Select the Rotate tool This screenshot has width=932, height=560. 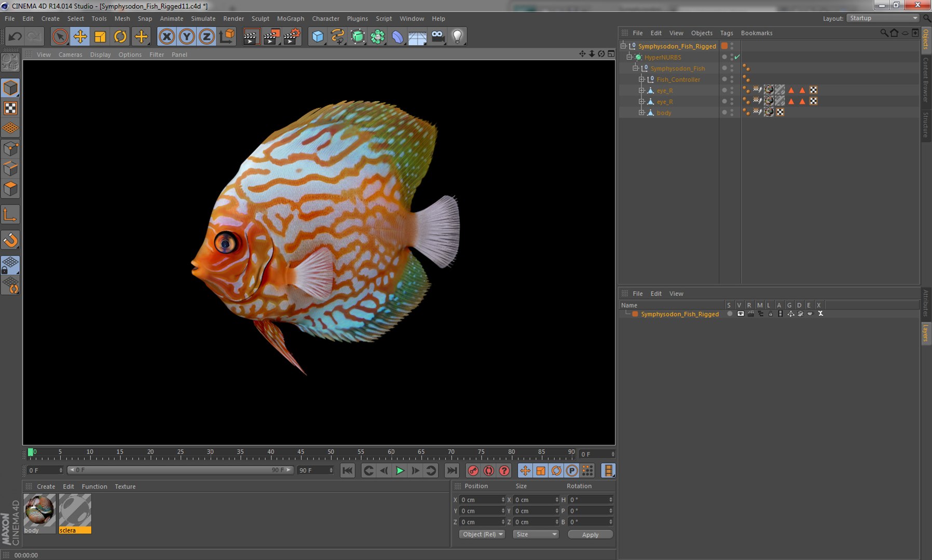point(120,36)
